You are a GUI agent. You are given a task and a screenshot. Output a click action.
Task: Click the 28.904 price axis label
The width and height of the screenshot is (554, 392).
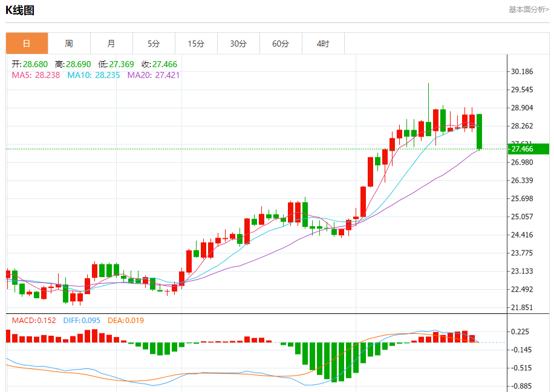[x=522, y=108]
